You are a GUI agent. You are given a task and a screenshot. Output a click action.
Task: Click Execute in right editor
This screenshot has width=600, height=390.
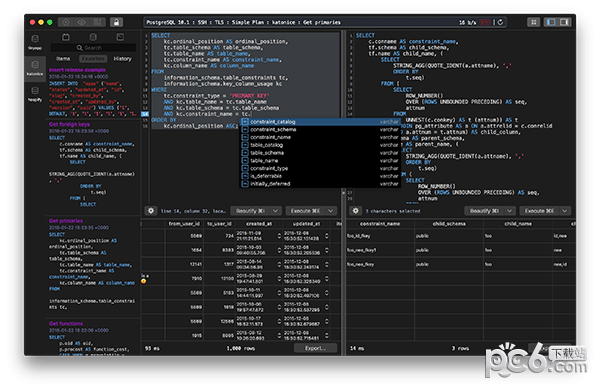point(540,211)
